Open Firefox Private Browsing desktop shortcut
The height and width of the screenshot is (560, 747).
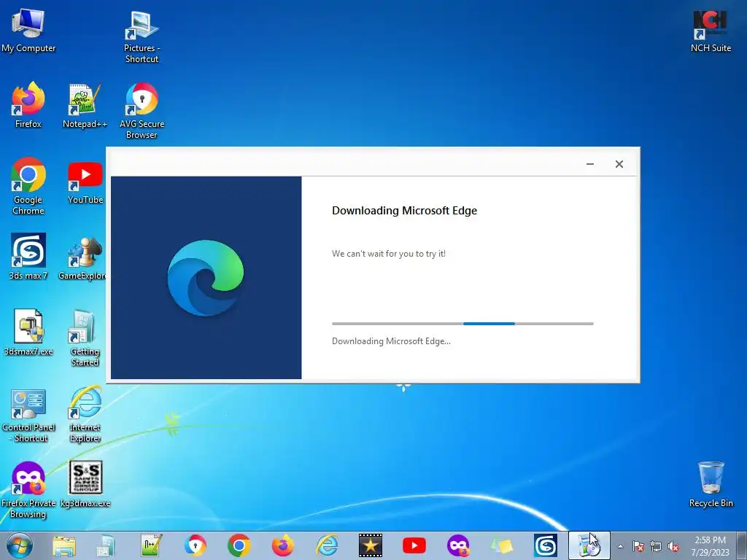(28, 489)
